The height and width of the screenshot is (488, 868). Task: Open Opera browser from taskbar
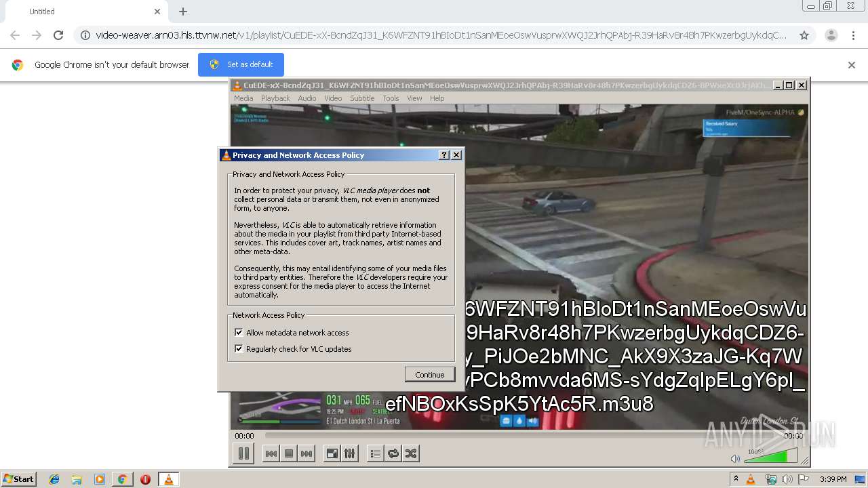point(145,479)
